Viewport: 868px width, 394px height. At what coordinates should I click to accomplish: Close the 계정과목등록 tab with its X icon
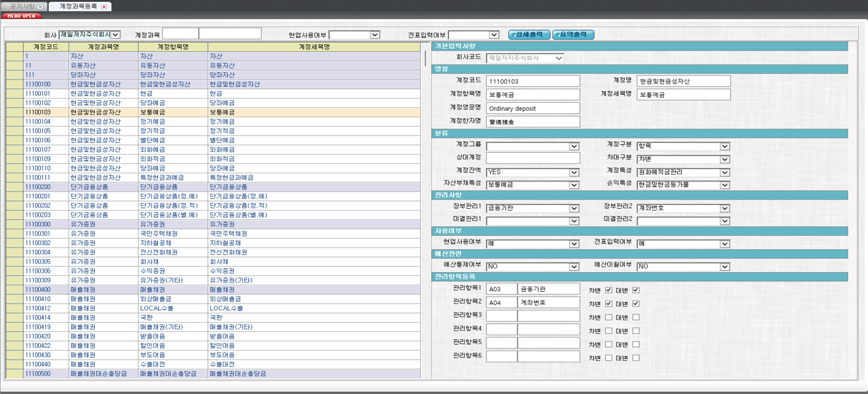(105, 7)
